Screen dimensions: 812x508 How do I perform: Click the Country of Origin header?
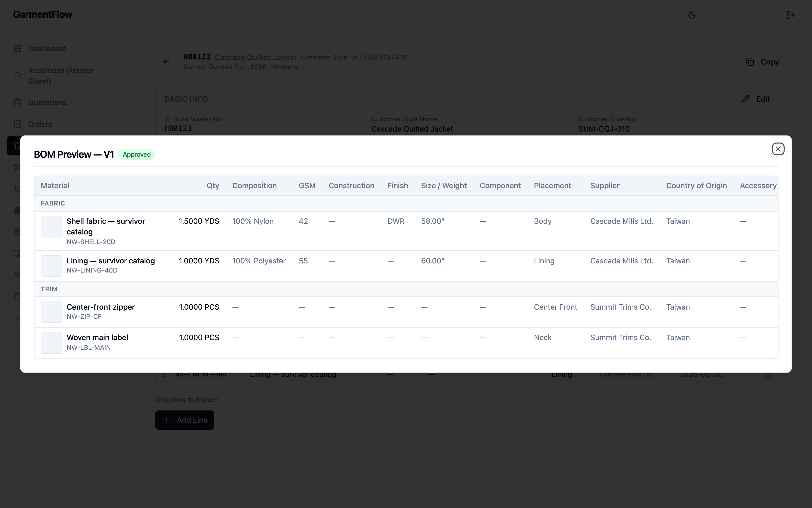tap(696, 186)
